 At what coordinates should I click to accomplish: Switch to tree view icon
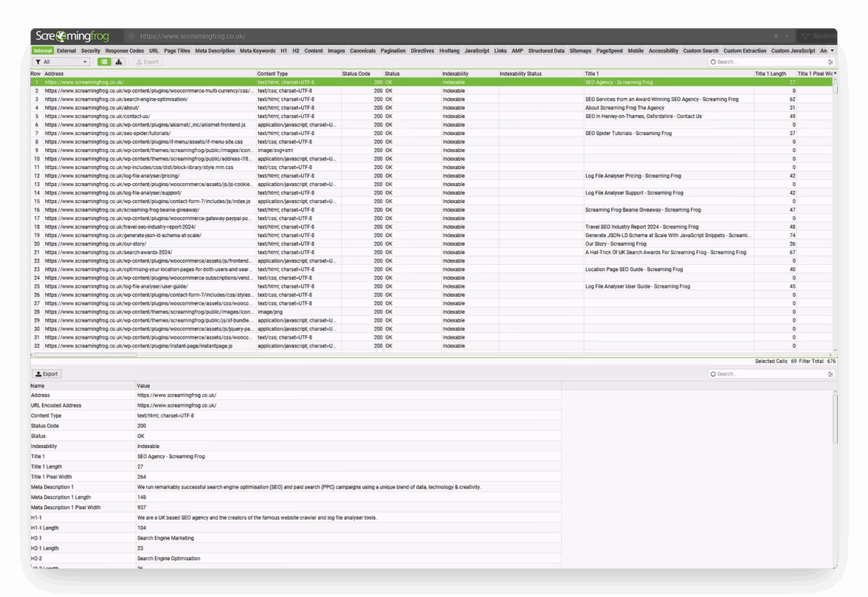118,62
